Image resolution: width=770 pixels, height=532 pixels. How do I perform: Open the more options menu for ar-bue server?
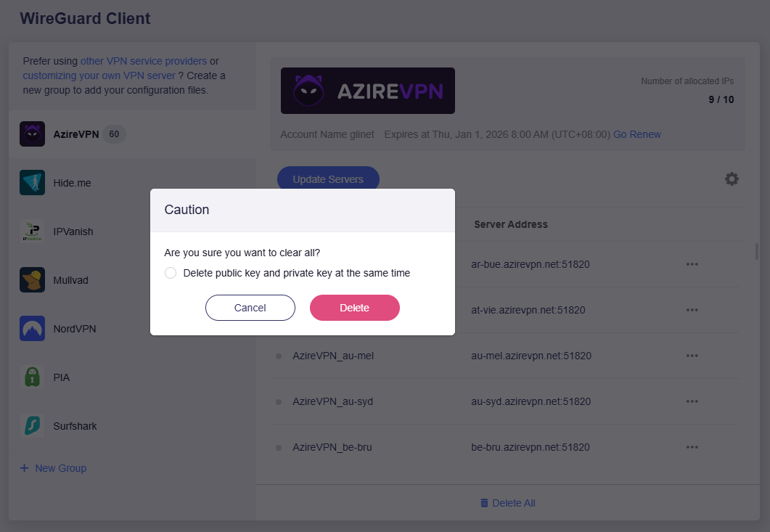692,264
